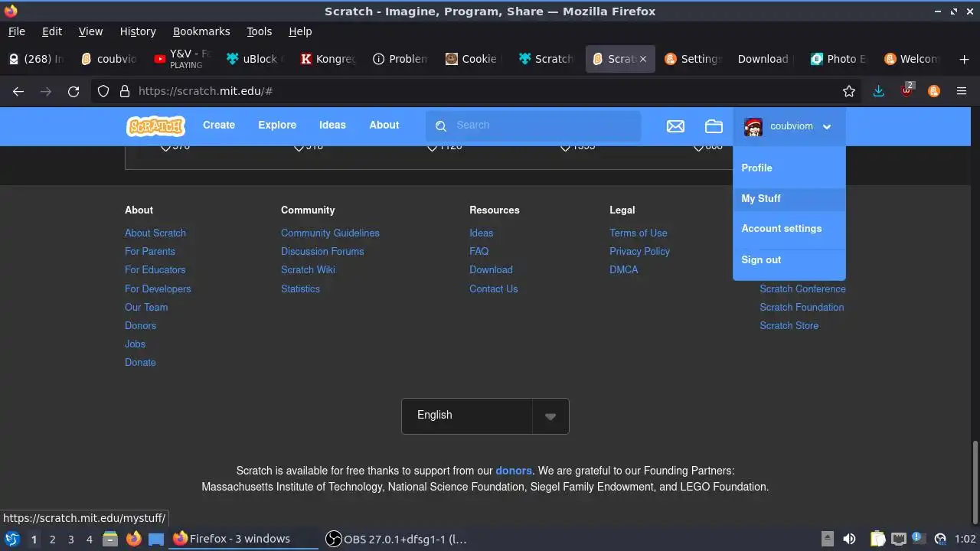
Task: Click the tracking protection shield icon
Action: pyautogui.click(x=103, y=91)
